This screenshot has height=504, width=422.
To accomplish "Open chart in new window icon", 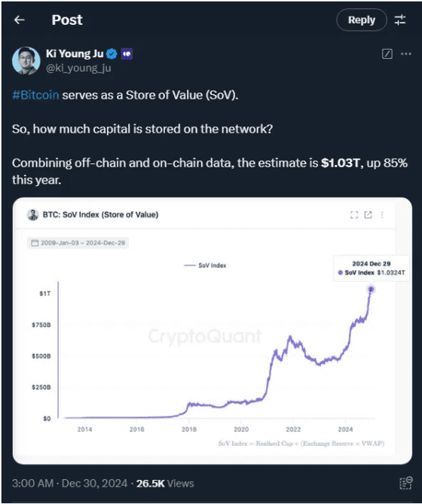I will click(368, 215).
